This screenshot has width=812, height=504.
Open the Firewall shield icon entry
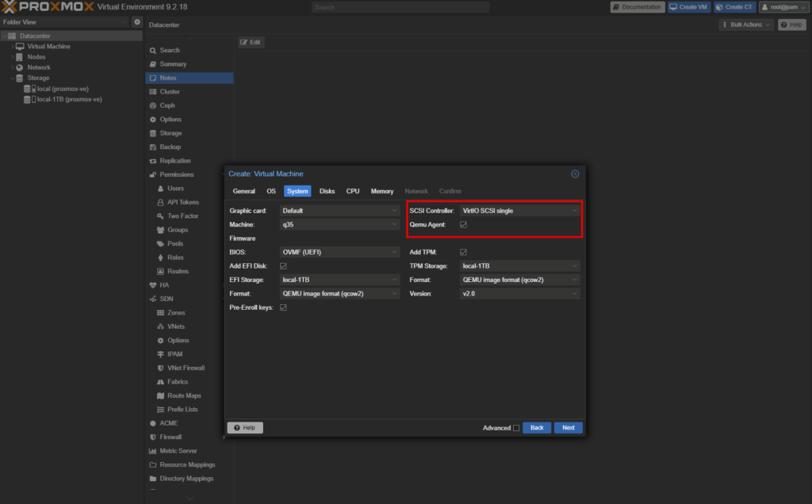click(x=153, y=437)
